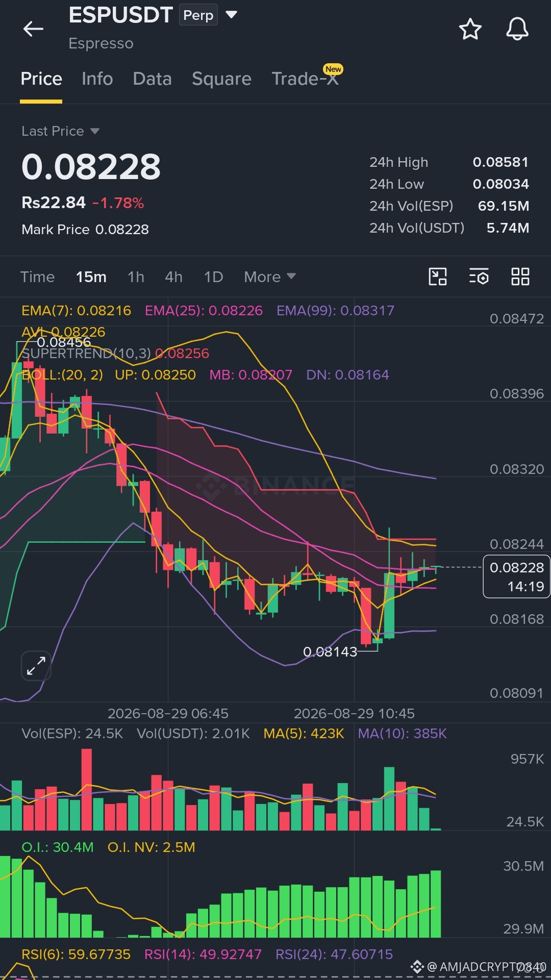
Task: Tap the RSI(24): 47.60715 label
Action: 334,954
